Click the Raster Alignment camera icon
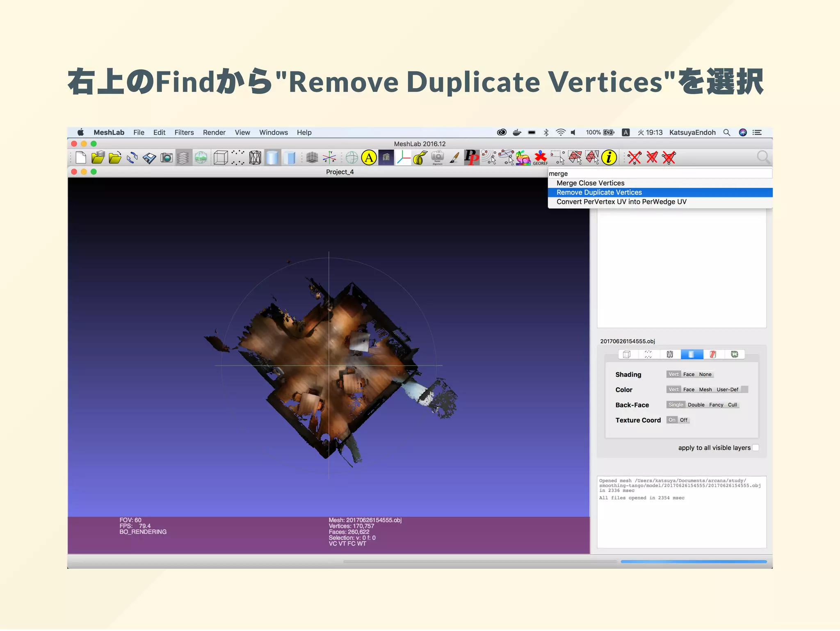The image size is (840, 631). (437, 158)
